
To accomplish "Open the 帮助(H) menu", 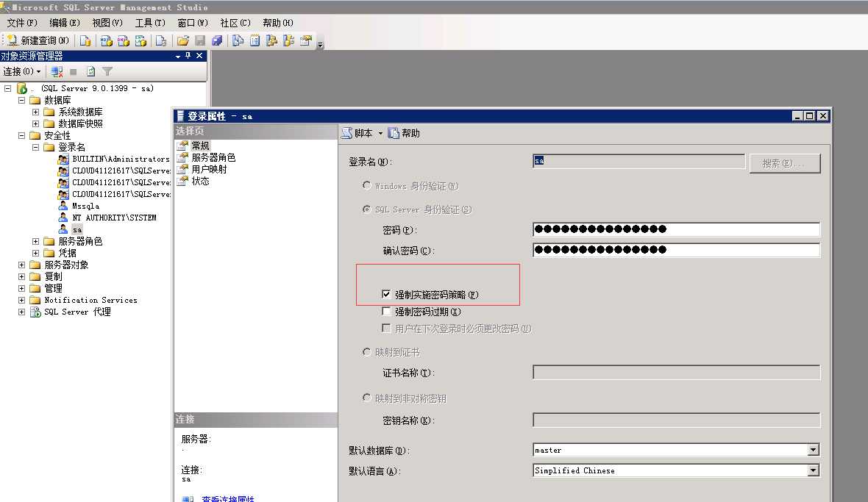I will (278, 23).
